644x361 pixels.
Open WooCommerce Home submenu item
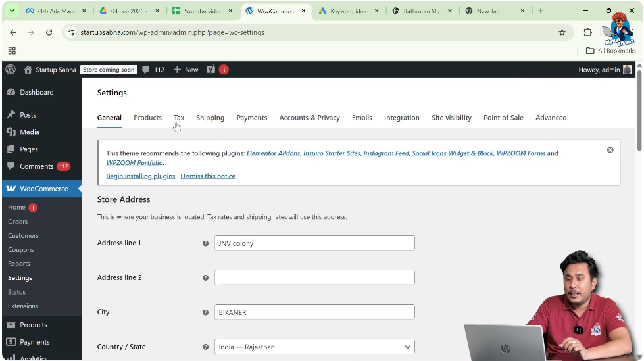(x=16, y=207)
